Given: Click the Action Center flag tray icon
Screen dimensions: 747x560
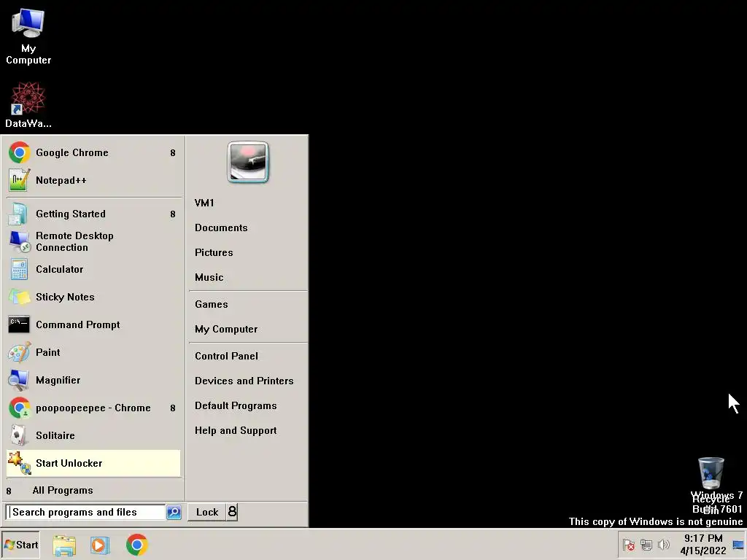Looking at the screenshot, I should (x=629, y=545).
